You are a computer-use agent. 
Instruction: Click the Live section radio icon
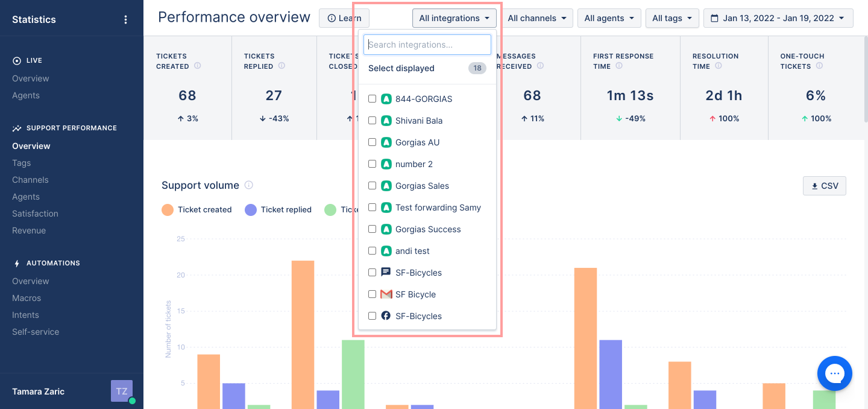coord(17,60)
